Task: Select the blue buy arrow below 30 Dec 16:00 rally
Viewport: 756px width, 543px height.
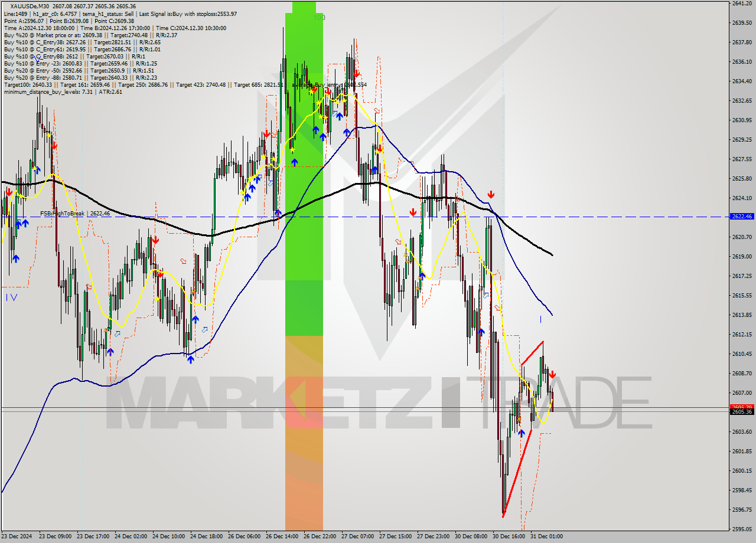Action: coord(522,433)
